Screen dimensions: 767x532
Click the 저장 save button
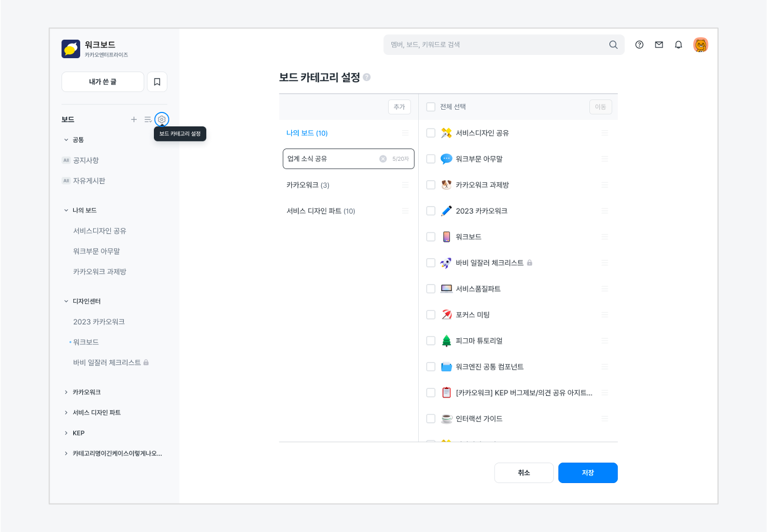[x=588, y=473]
